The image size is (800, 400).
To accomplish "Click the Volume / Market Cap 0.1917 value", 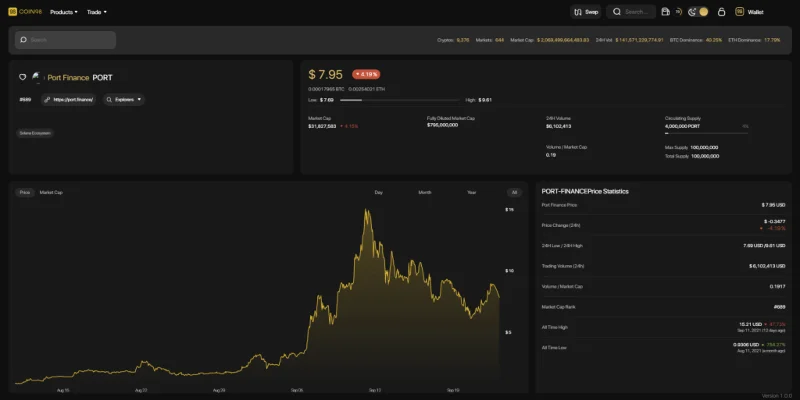I will tap(778, 286).
